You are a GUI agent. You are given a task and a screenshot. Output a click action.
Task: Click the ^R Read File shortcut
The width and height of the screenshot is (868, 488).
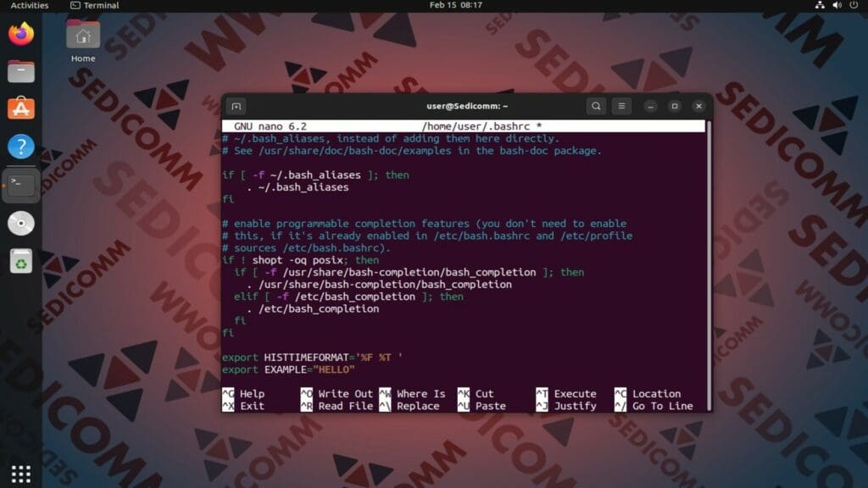[x=337, y=406]
